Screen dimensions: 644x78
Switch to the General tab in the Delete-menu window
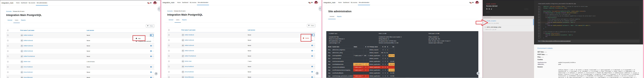[x=171, y=20]
